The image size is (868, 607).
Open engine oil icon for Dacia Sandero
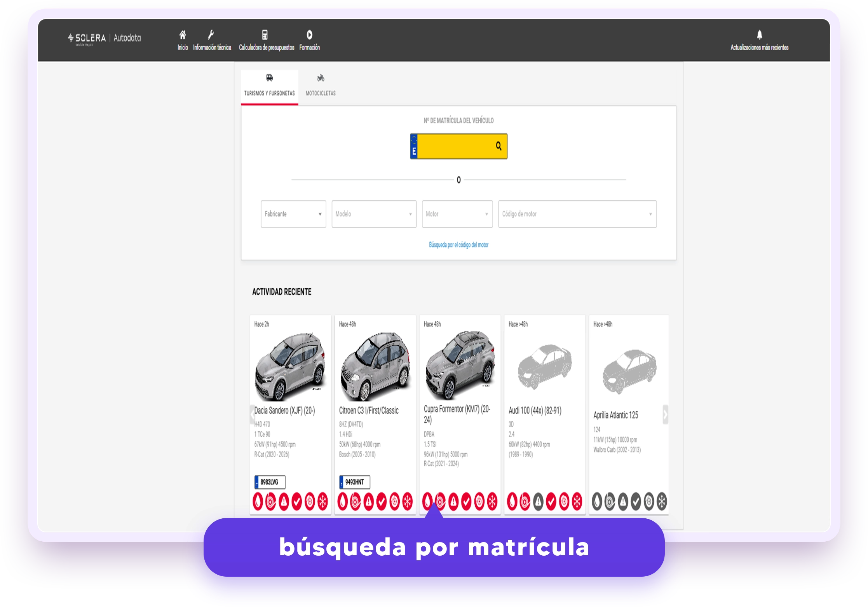(x=258, y=501)
